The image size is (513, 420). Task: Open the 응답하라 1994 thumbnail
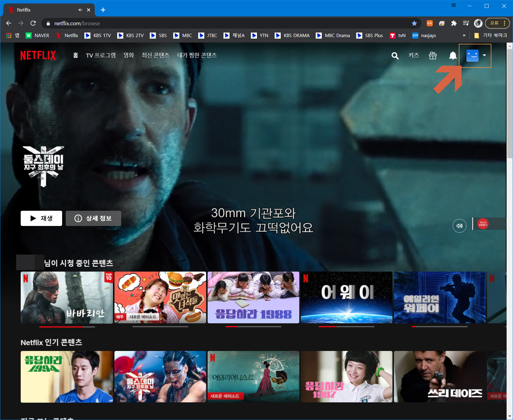[67, 377]
